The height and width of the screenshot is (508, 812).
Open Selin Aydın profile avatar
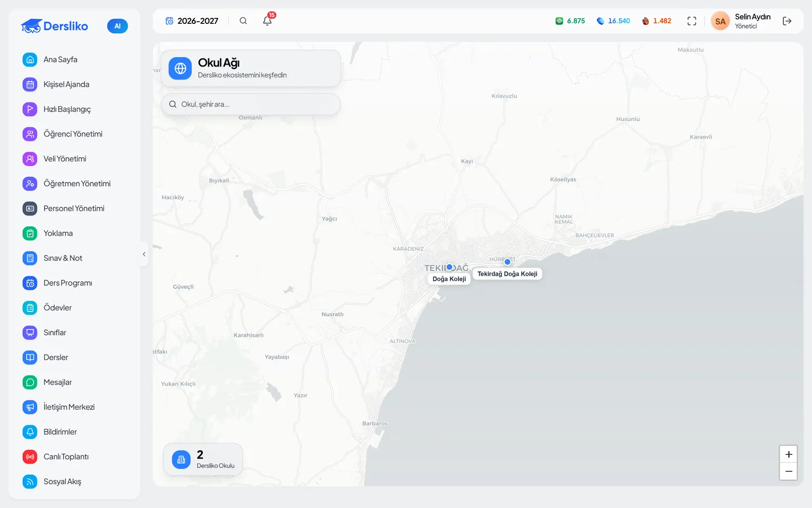tap(720, 21)
